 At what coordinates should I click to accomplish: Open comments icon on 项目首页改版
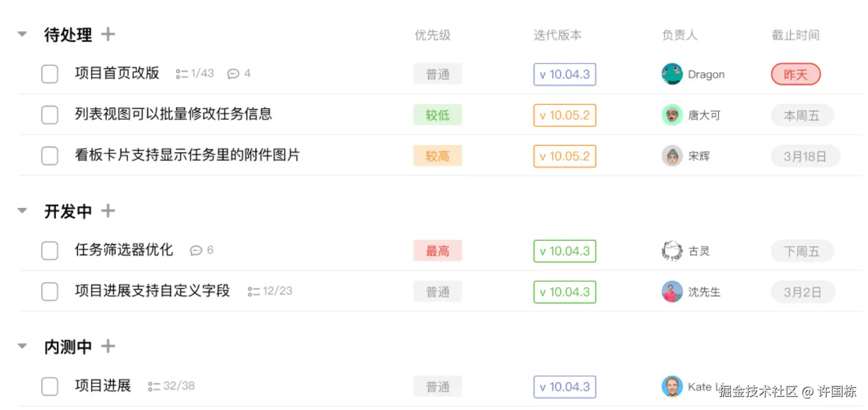coord(233,74)
